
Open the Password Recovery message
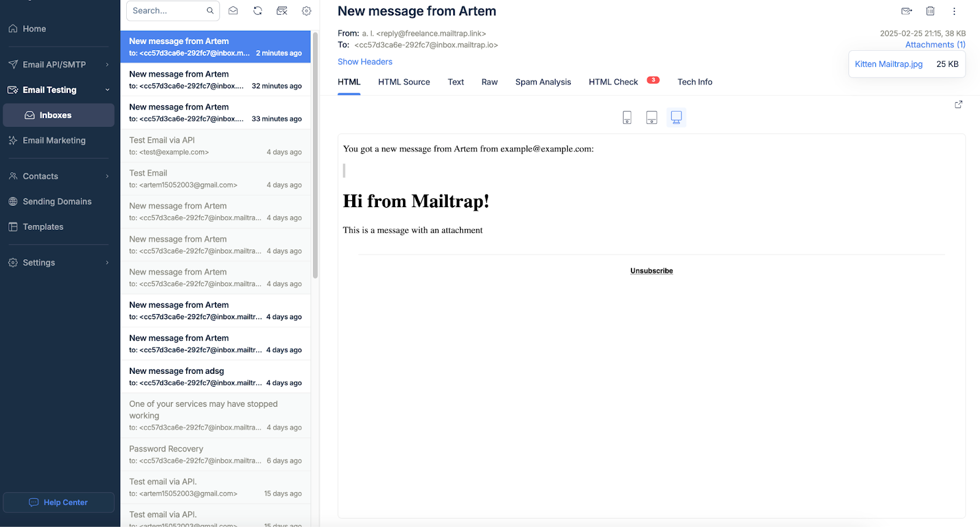216,455
